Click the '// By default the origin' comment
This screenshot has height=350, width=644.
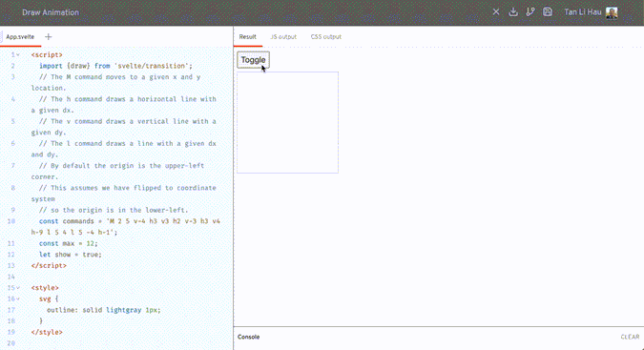point(118,171)
